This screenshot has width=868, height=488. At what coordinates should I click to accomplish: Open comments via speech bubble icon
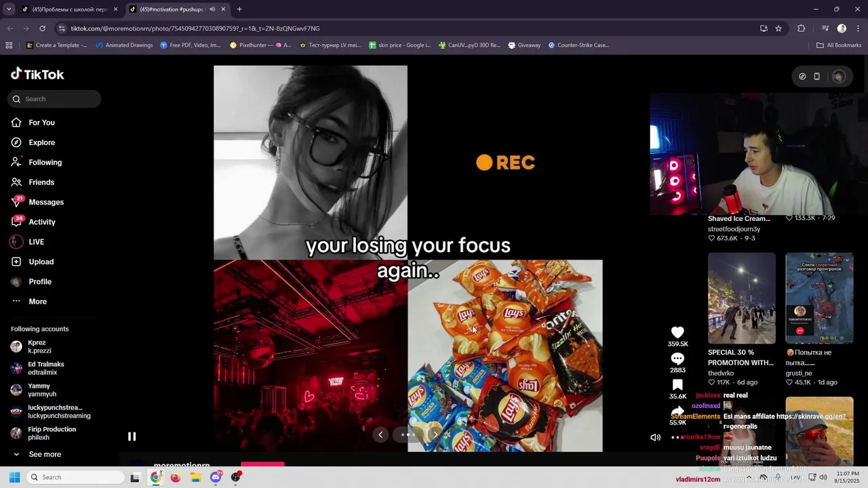(677, 359)
